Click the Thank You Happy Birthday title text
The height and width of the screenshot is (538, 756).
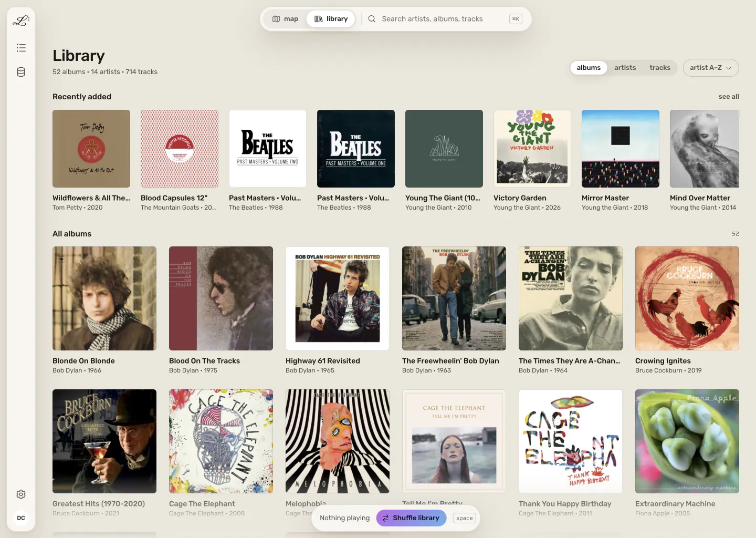[x=565, y=504]
